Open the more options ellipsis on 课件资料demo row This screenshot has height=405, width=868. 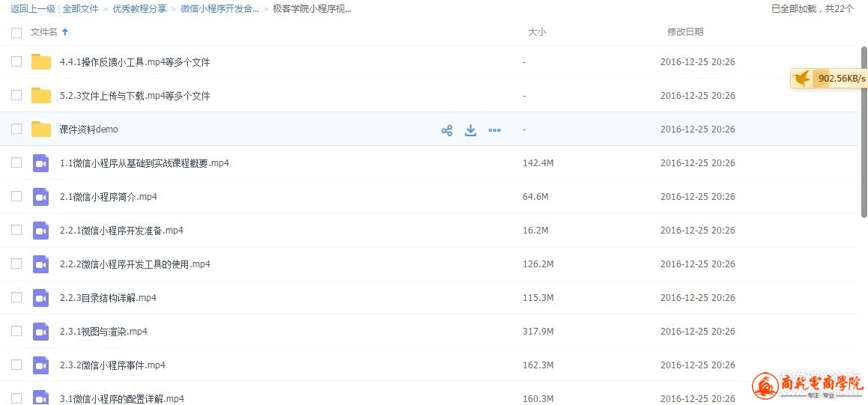pyautogui.click(x=494, y=130)
